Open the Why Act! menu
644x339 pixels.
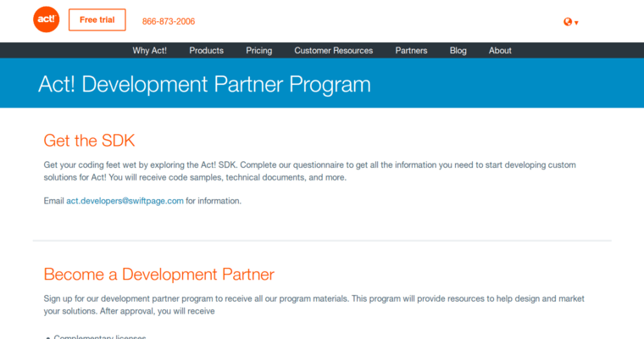(149, 51)
